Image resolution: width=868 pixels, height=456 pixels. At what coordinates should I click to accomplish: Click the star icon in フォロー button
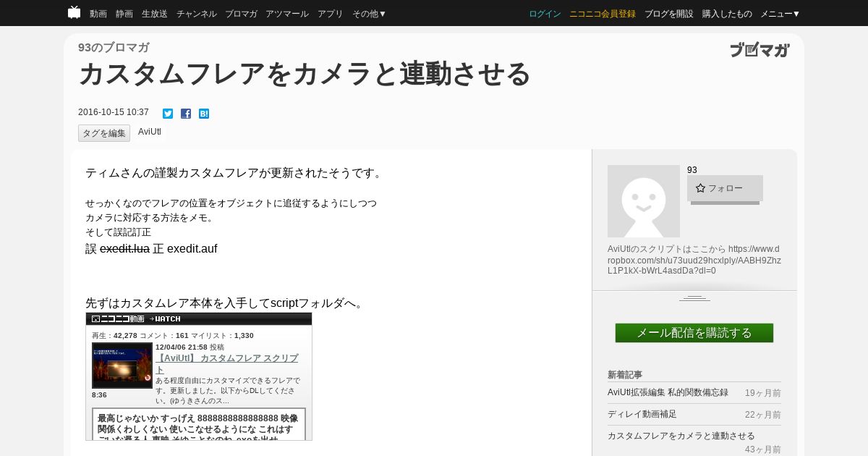pyautogui.click(x=700, y=188)
